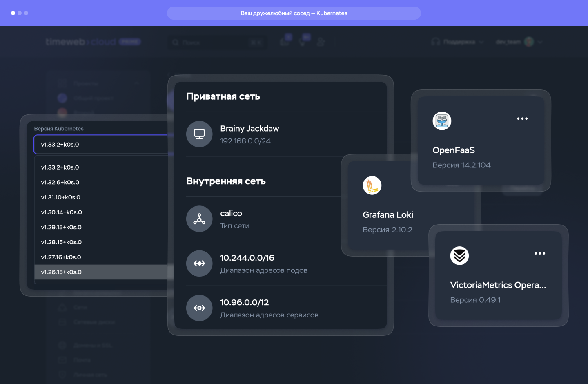Click the Grafana Loki card title
Screen dimensions: 588x384
pyautogui.click(x=388, y=215)
